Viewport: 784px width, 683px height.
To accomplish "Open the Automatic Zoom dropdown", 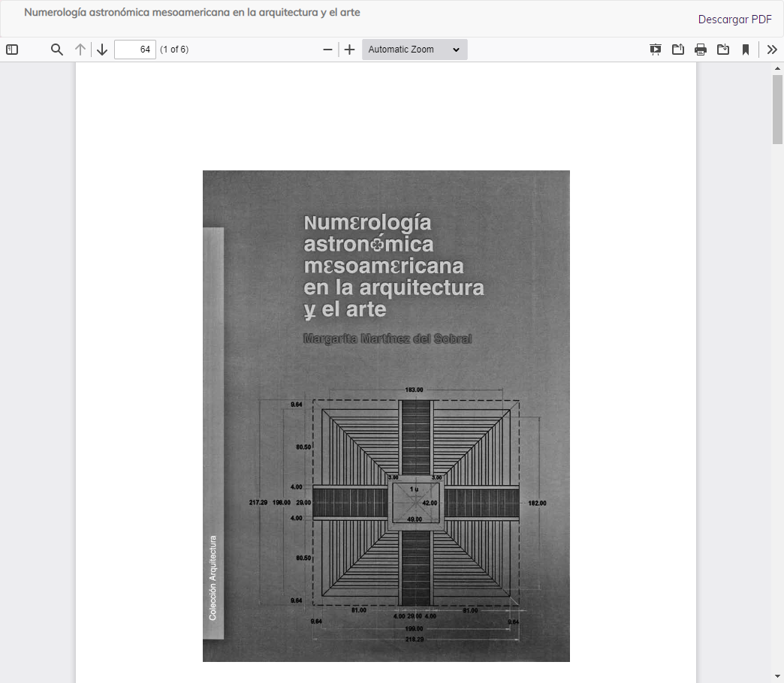I will (415, 50).
